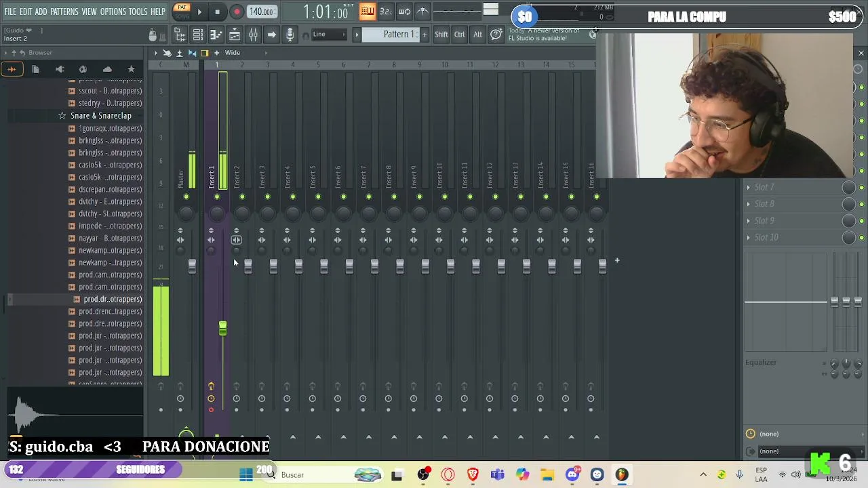Toggle Insert 2 stereo swap icon
868x488 pixels.
(x=236, y=240)
